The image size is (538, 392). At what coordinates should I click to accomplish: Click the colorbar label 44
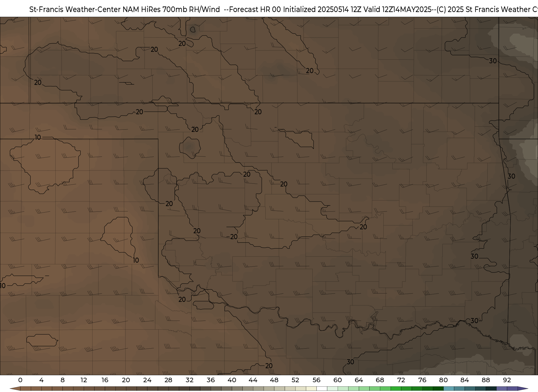pyautogui.click(x=253, y=380)
